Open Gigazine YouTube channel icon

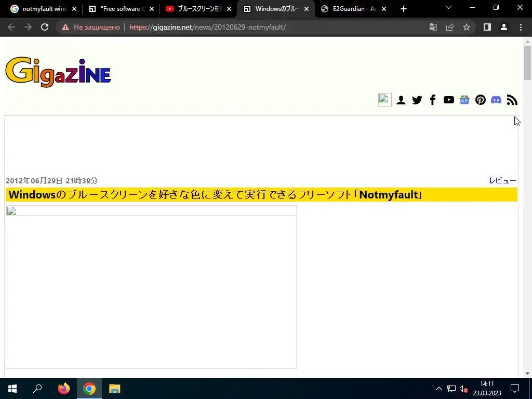click(448, 100)
